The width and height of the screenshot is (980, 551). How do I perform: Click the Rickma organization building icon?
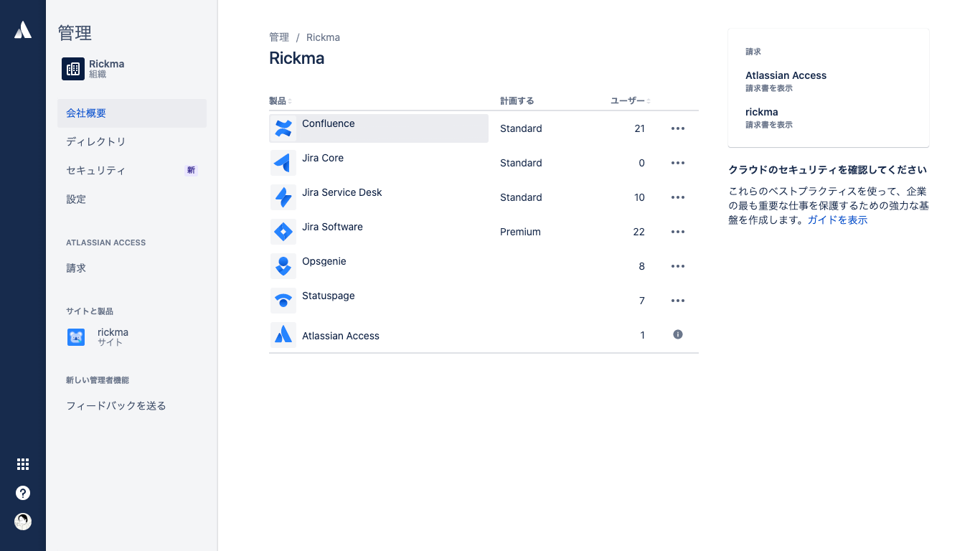click(x=73, y=69)
